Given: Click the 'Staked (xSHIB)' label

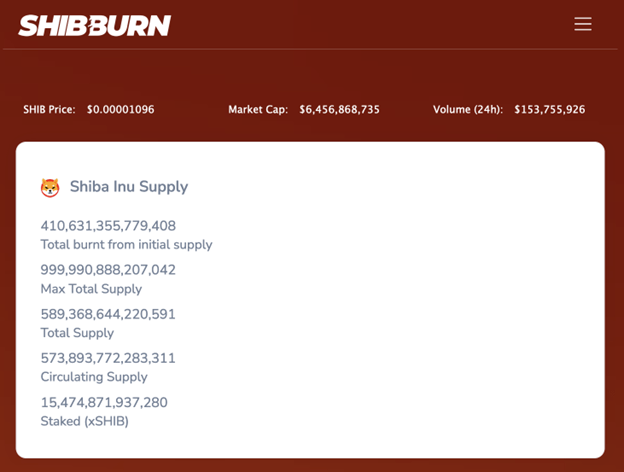Looking at the screenshot, I should 84,421.
